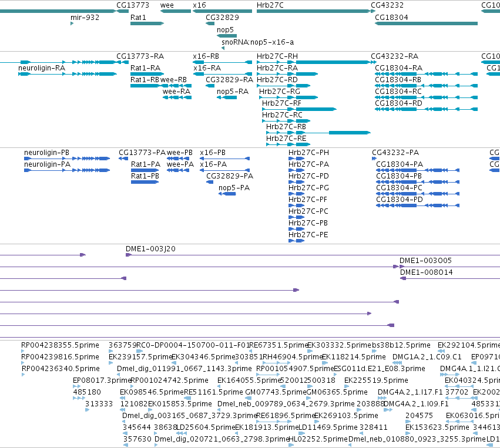Select the CG18304-RB transcript label
The width and height of the screenshot is (500, 448).
coord(398,80)
